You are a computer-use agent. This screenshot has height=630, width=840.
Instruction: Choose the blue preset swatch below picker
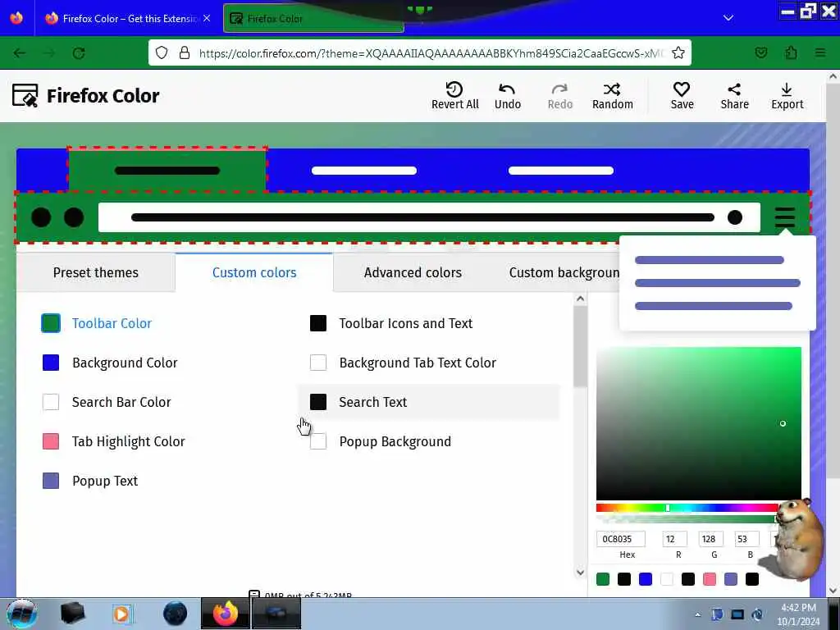pyautogui.click(x=646, y=579)
